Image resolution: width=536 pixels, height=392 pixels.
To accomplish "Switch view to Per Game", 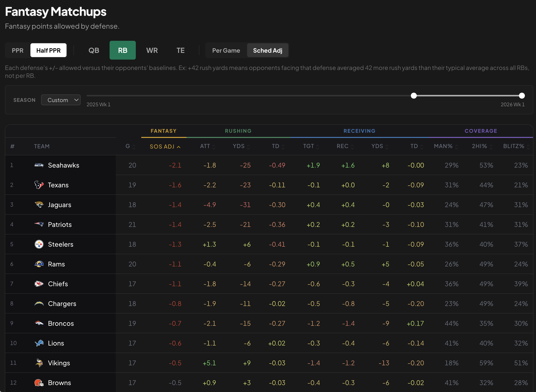I will (226, 50).
